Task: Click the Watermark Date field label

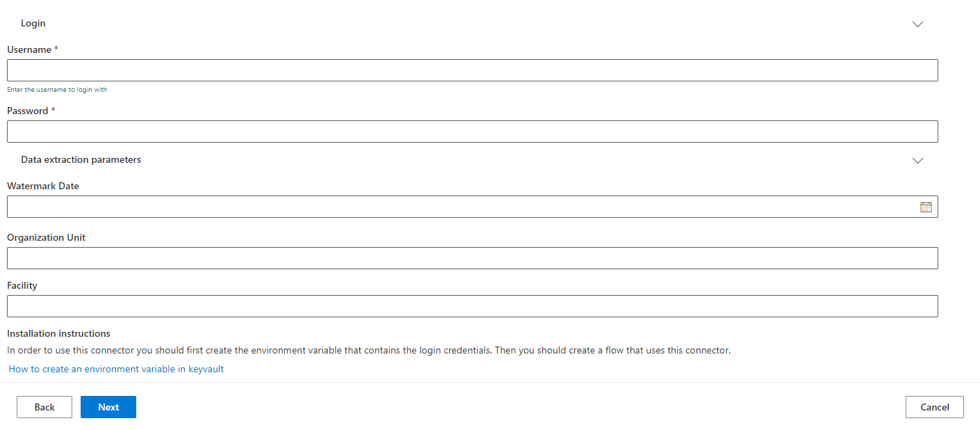Action: (x=43, y=186)
